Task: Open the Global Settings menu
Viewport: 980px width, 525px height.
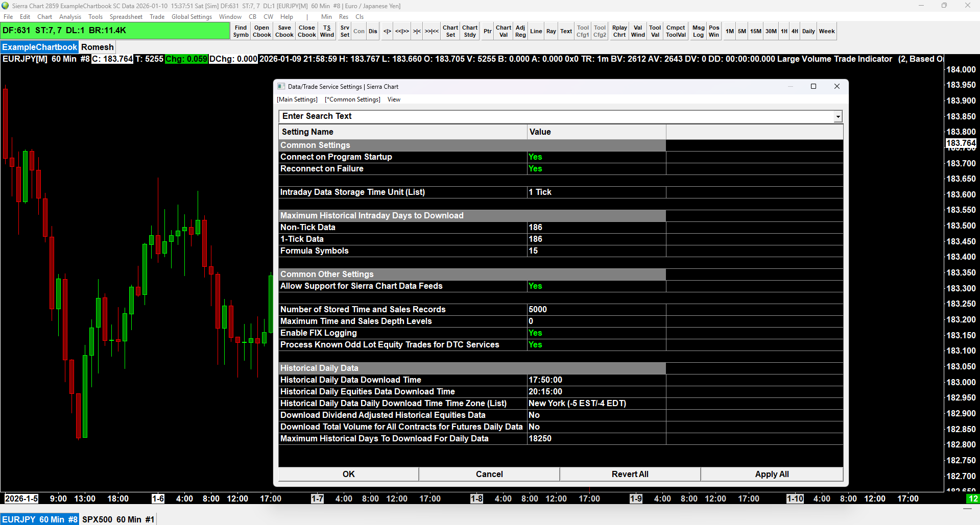Action: 192,17
